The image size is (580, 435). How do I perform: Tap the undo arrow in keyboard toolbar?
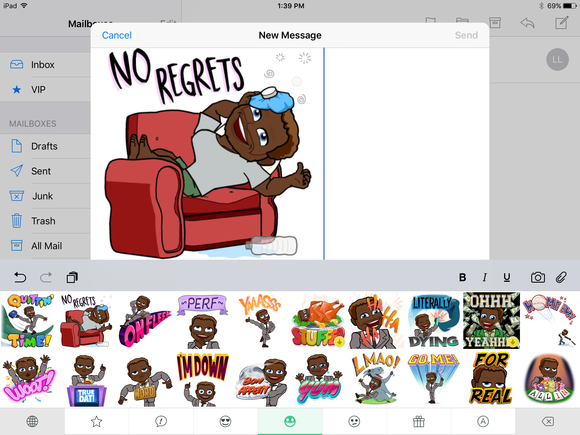click(20, 277)
